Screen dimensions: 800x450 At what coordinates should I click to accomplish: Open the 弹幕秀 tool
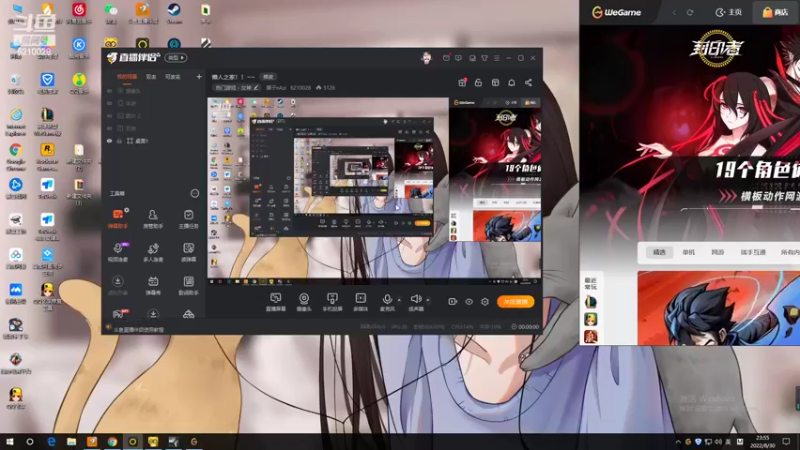[153, 286]
